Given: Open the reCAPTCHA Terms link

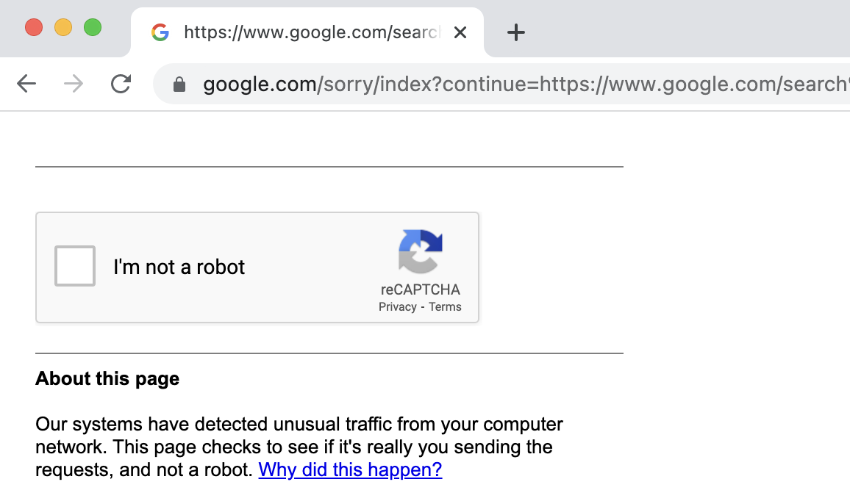Looking at the screenshot, I should click(x=445, y=306).
